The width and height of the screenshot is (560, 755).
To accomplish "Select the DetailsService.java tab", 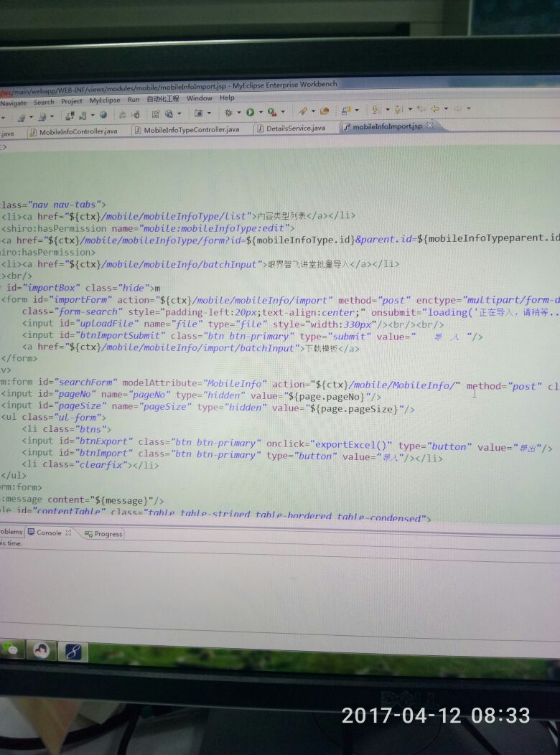I will pos(295,128).
